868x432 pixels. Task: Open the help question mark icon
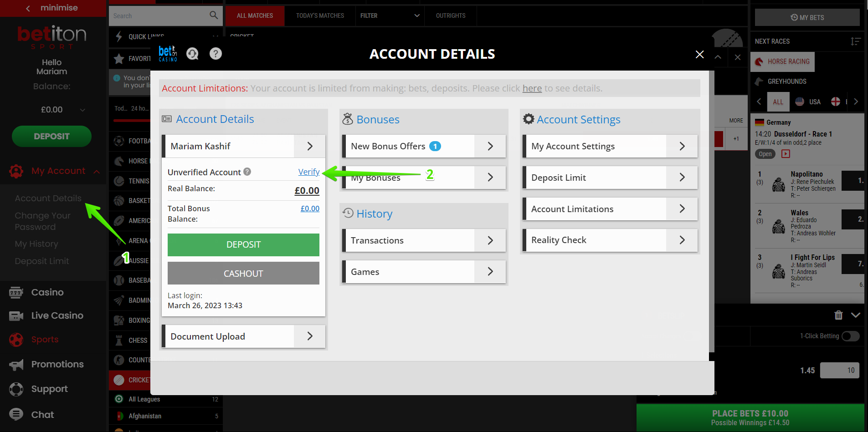click(x=216, y=54)
